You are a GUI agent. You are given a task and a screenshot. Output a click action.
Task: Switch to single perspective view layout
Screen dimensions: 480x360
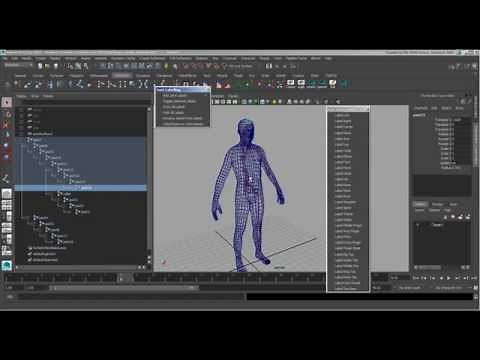[x=7, y=194]
